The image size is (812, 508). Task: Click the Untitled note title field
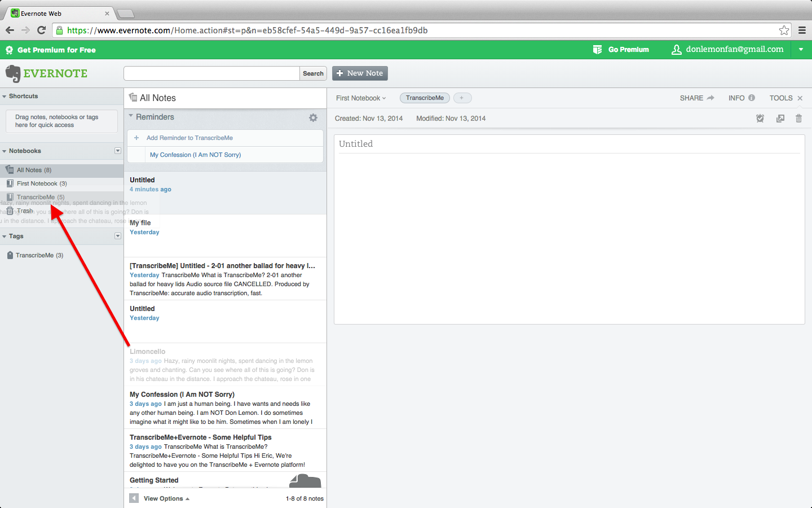tap(569, 144)
